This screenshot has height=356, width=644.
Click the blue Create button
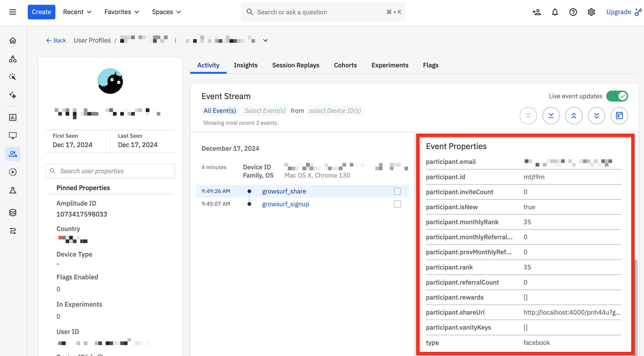click(x=41, y=12)
